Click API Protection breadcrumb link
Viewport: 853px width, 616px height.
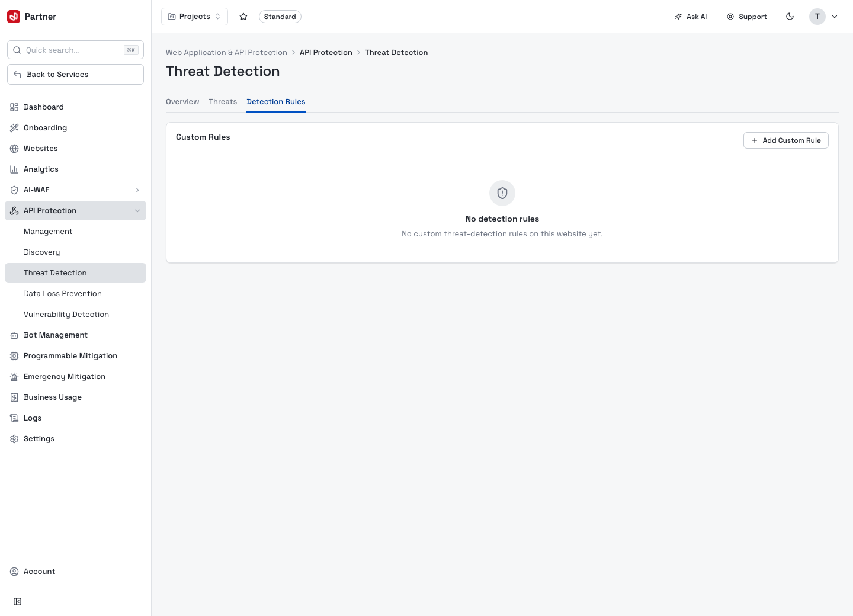pyautogui.click(x=326, y=53)
